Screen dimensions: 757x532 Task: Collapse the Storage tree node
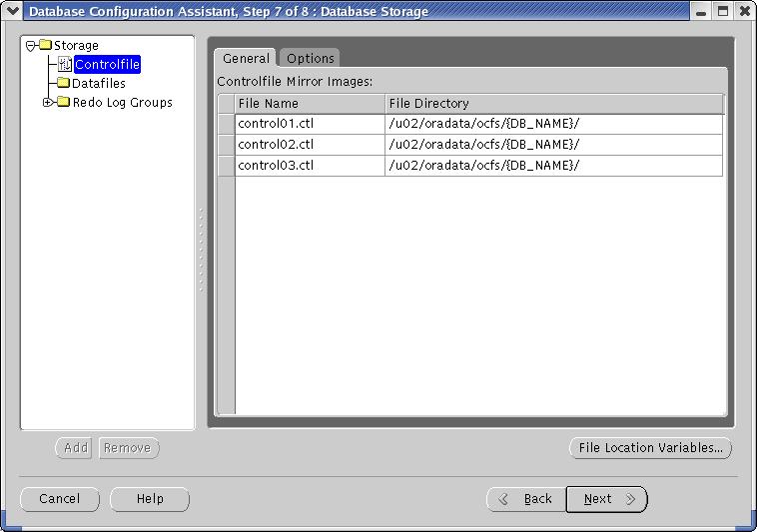click(31, 46)
